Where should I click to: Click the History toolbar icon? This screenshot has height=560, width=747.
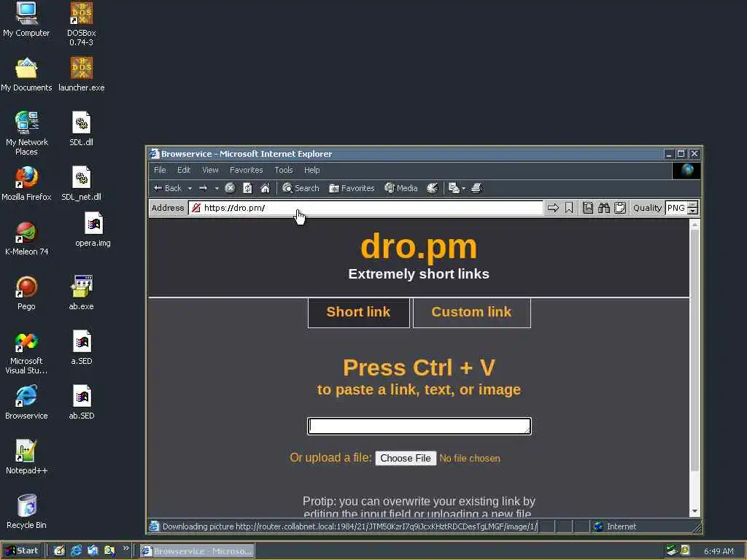coord(432,188)
